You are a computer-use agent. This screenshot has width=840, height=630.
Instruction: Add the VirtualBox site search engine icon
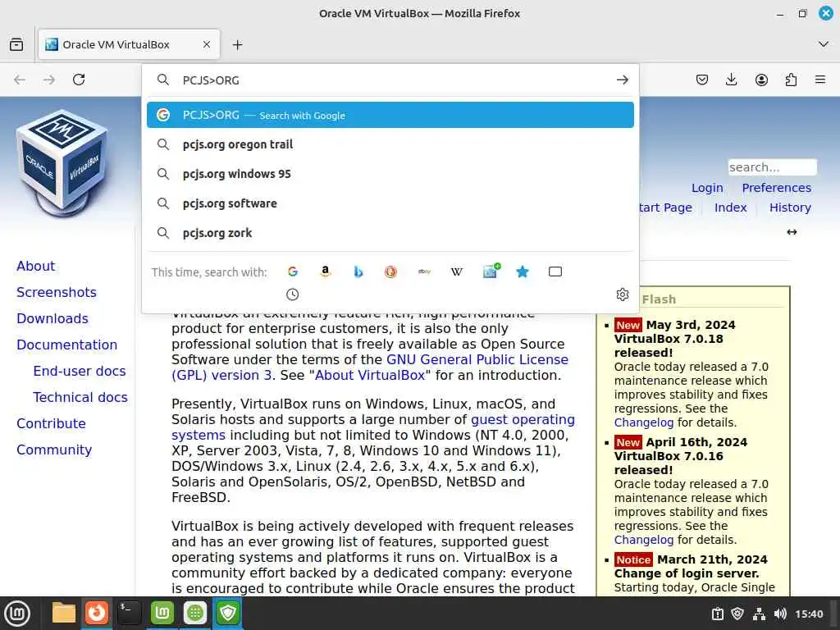491,271
